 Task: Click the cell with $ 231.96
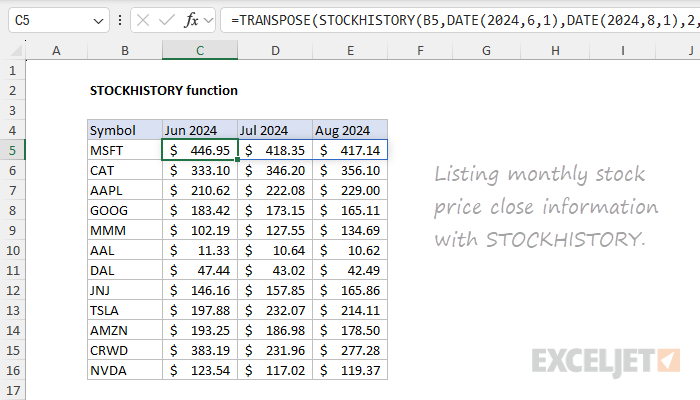coord(275,350)
